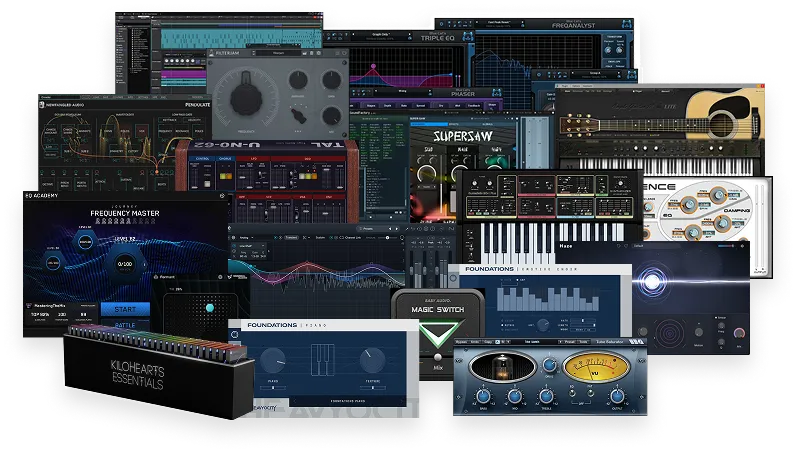This screenshot has width=797, height=454.
Task: Open the EQ Academy settings gear icon
Action: click(x=222, y=195)
